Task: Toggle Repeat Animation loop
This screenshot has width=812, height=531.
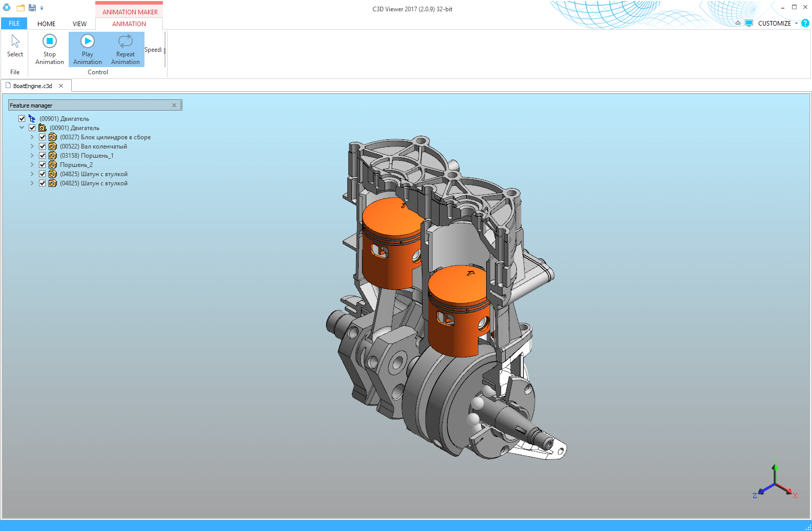Action: [x=126, y=49]
